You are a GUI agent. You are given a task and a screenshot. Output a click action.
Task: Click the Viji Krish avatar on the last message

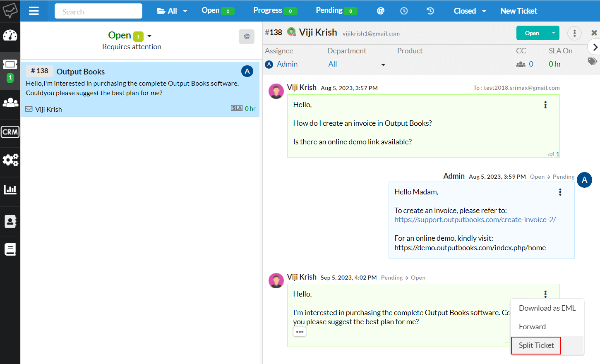[x=276, y=280]
